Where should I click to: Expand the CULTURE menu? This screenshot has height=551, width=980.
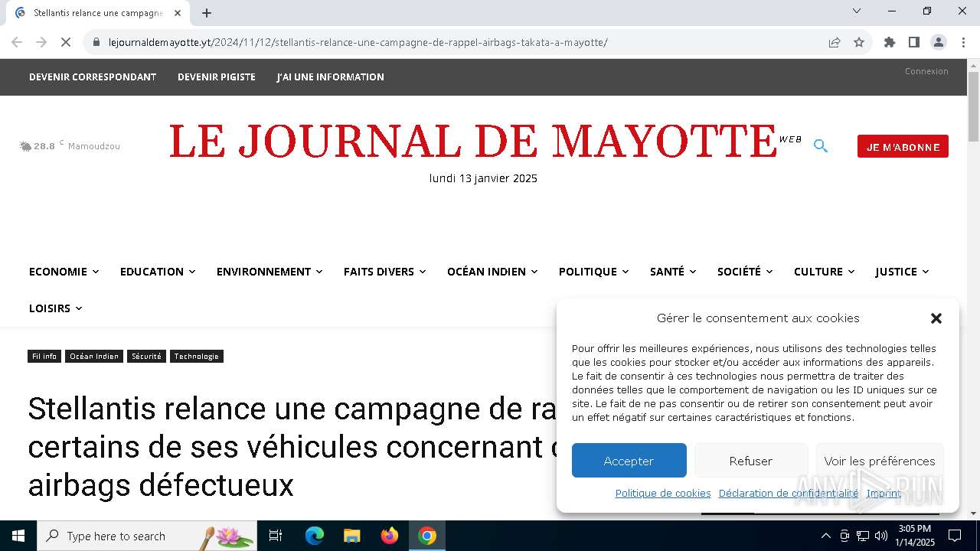pyautogui.click(x=824, y=272)
